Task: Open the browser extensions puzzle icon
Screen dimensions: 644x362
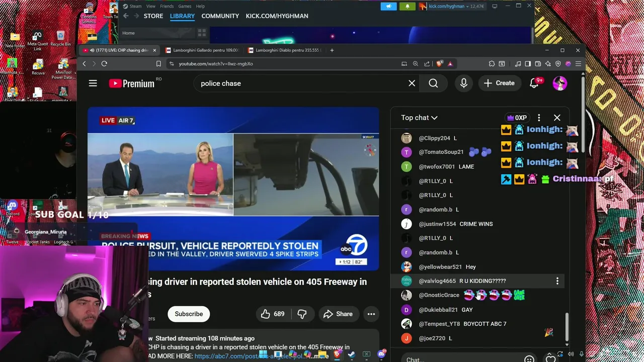Action: tap(492, 64)
